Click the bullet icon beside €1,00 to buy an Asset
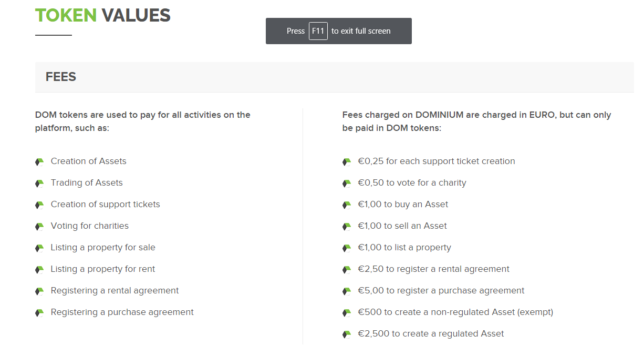644x356 pixels. tap(347, 205)
